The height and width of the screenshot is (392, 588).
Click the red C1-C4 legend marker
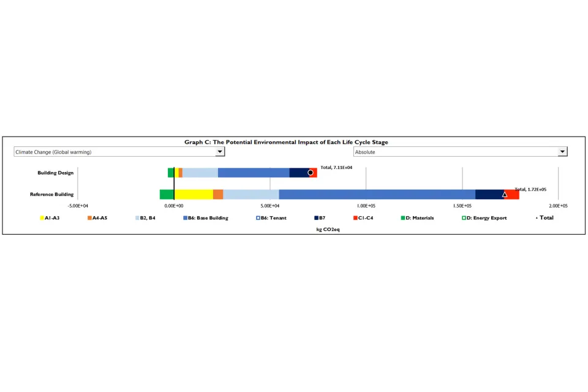coord(355,218)
